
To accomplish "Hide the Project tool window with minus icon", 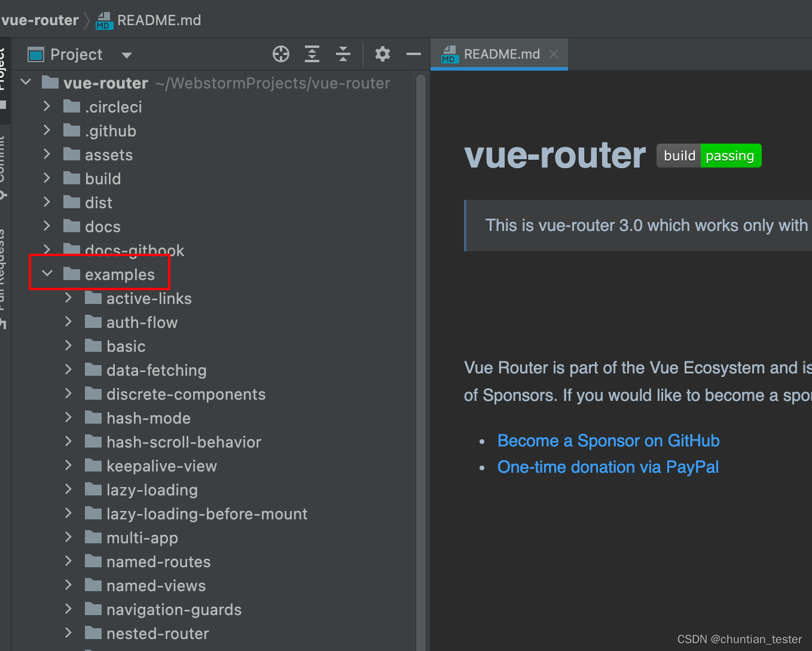I will (x=413, y=54).
